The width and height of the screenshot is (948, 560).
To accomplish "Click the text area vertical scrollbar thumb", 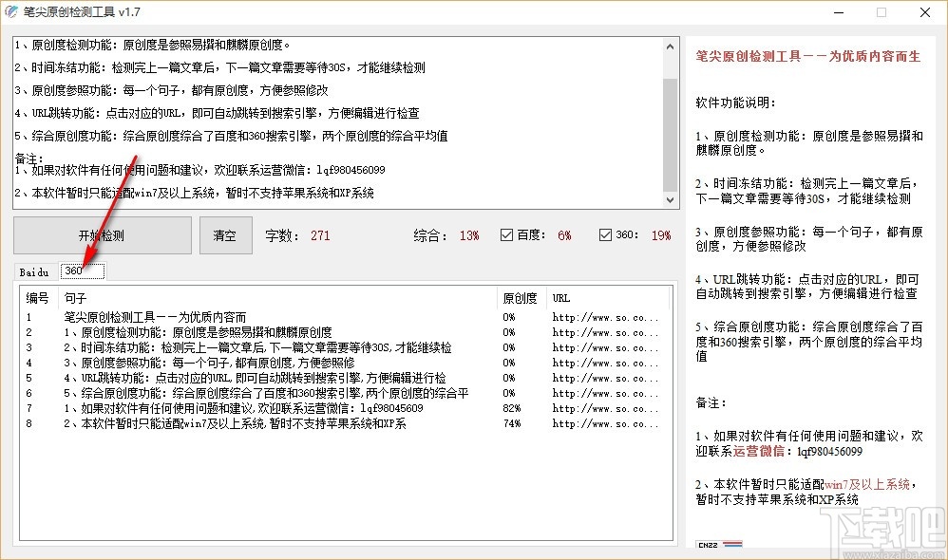I will (x=670, y=134).
